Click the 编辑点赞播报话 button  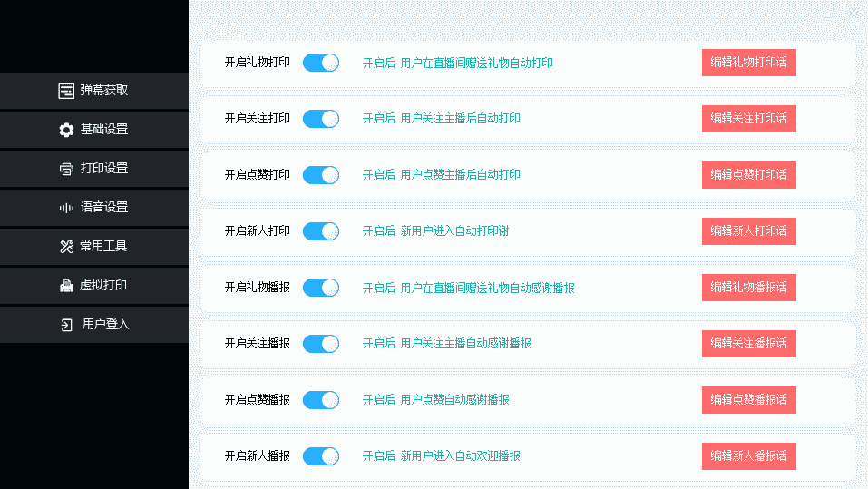click(x=748, y=400)
